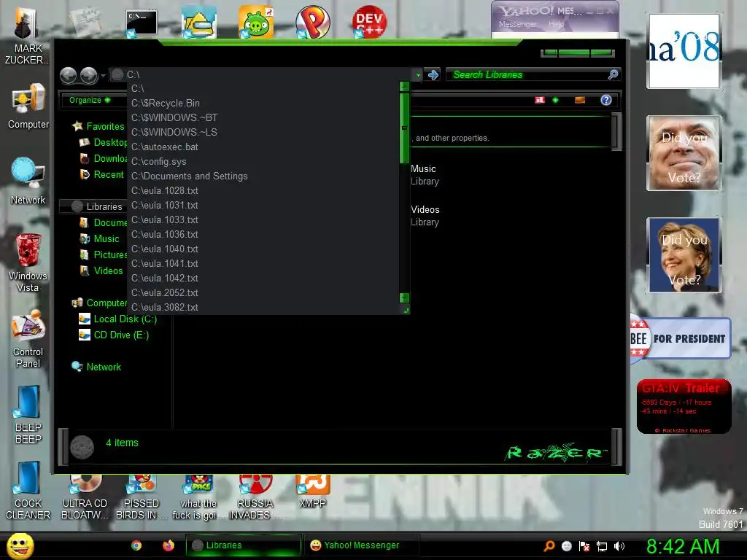Launch the green pig game shortcut
Viewport: 747px width, 560px height.
point(256,21)
